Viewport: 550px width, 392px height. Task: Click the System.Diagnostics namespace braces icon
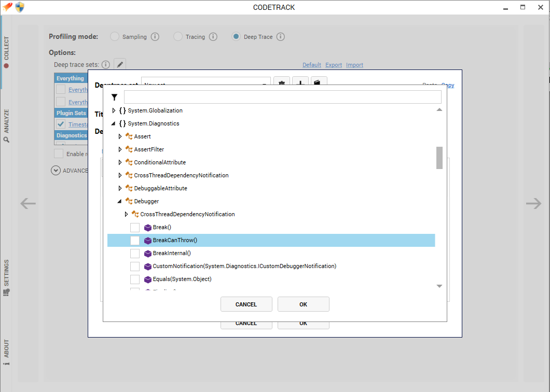[122, 123]
